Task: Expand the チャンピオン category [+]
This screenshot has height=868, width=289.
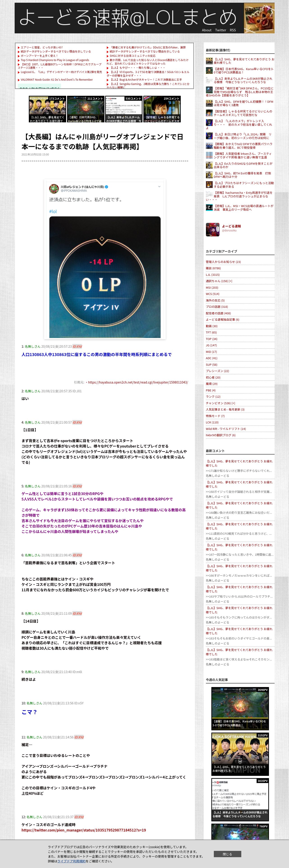Action: point(233,403)
